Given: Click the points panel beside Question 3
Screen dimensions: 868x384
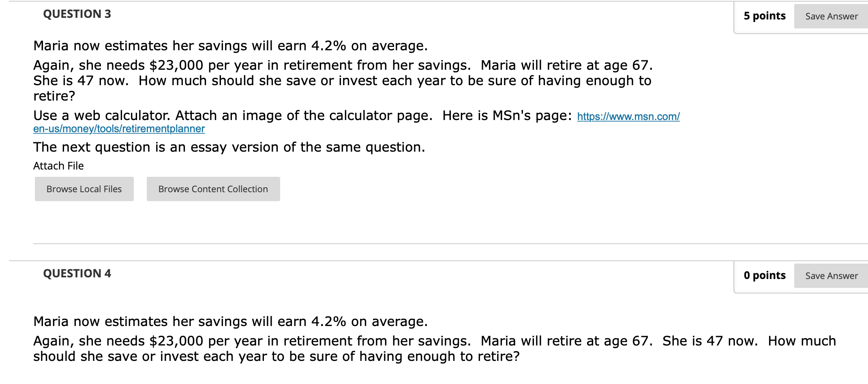Looking at the screenshot, I should coord(799,16).
